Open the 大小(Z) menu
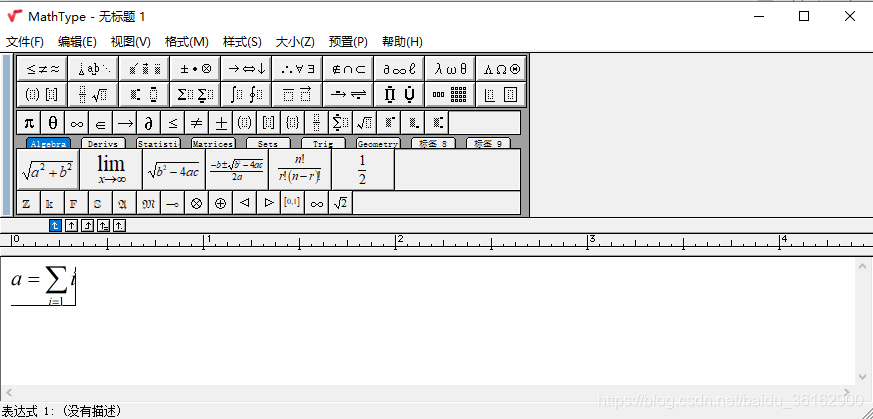 pyautogui.click(x=295, y=42)
